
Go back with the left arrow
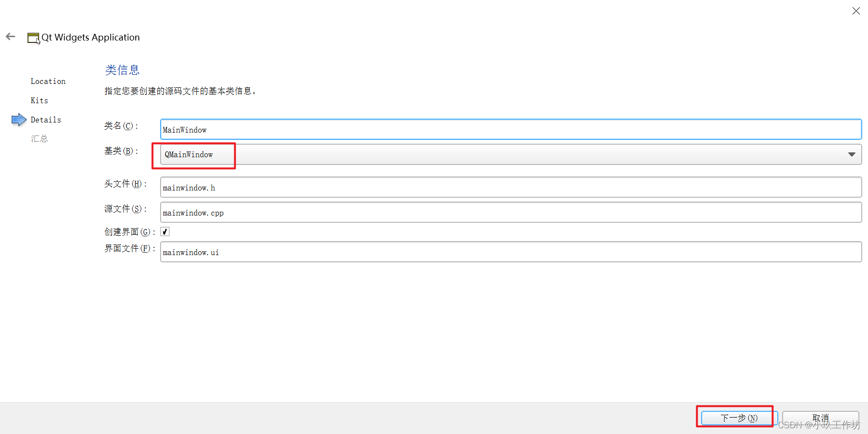tap(11, 37)
